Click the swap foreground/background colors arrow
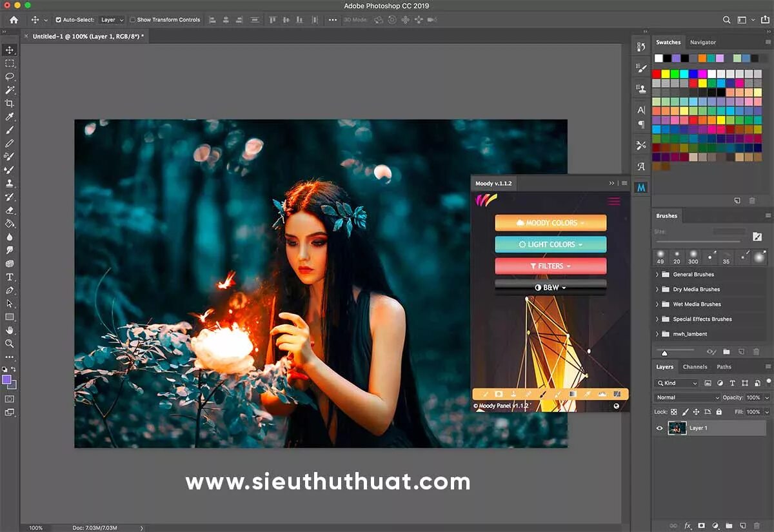This screenshot has width=774, height=532. click(x=14, y=369)
